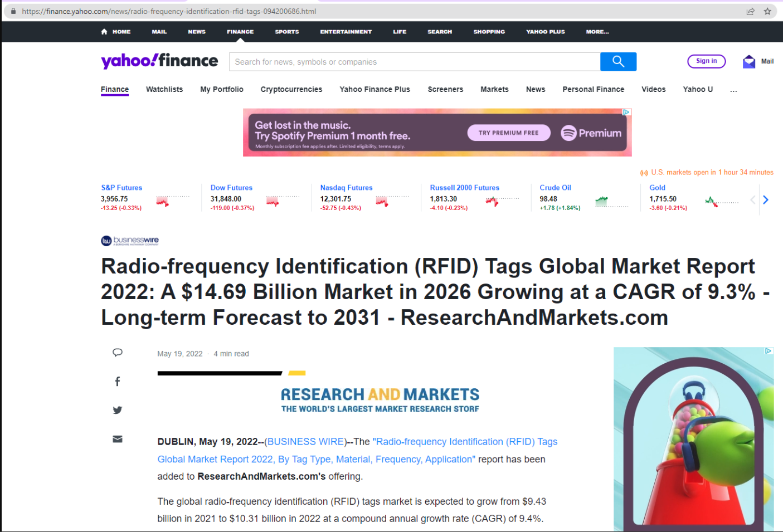Open SHOPPING in the top black bar
This screenshot has width=783, height=532.
point(489,32)
